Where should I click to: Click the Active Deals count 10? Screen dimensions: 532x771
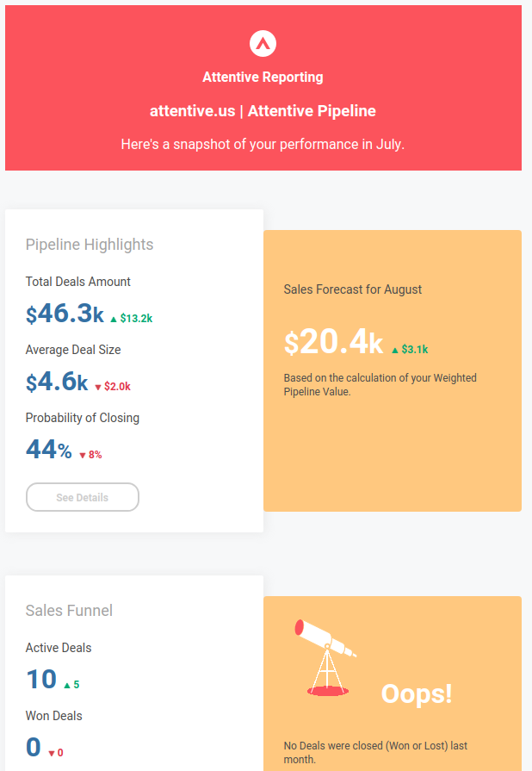point(41,680)
